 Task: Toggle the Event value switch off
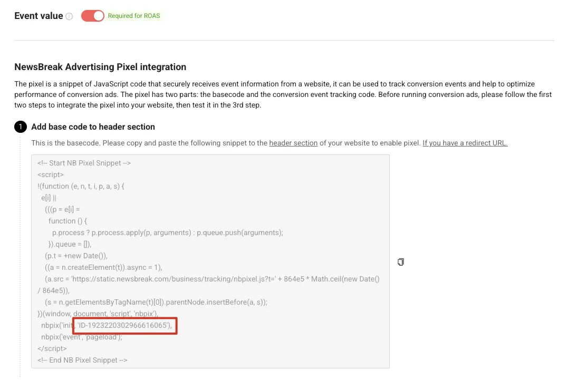(93, 16)
